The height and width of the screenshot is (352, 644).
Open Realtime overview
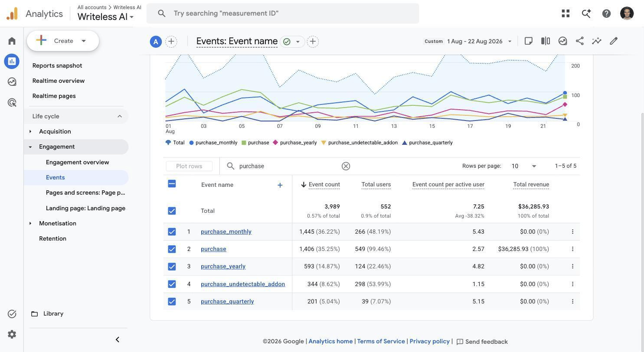59,81
